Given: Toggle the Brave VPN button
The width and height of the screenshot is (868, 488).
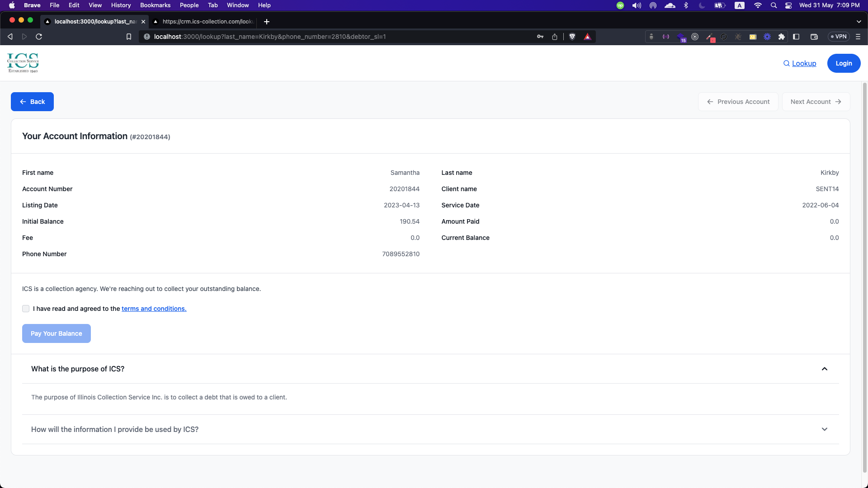Looking at the screenshot, I should pos(839,37).
